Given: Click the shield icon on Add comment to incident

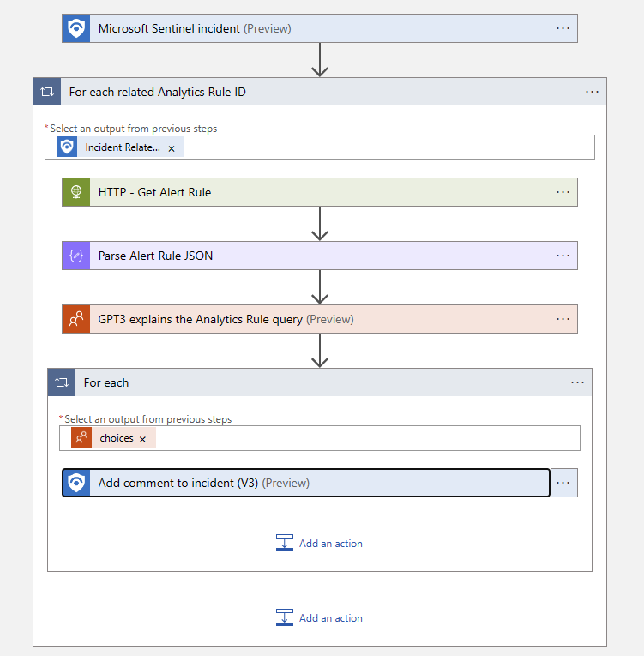Looking at the screenshot, I should pyautogui.click(x=77, y=483).
